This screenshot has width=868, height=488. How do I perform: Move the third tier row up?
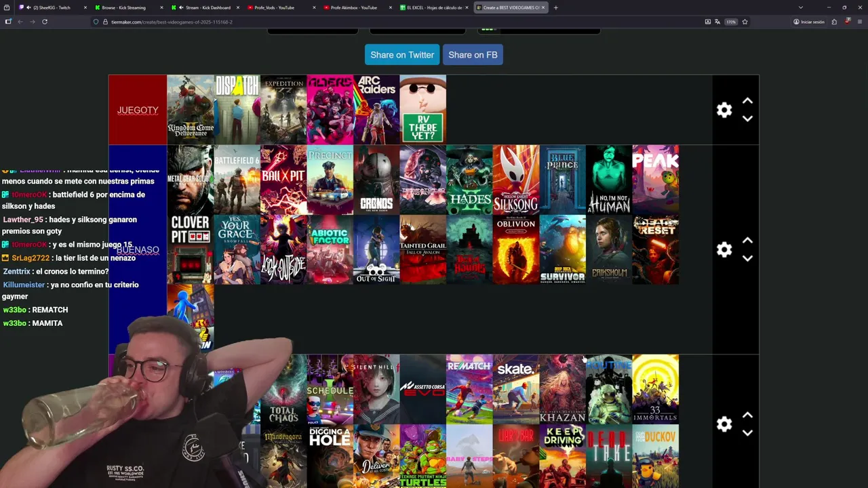click(x=747, y=415)
